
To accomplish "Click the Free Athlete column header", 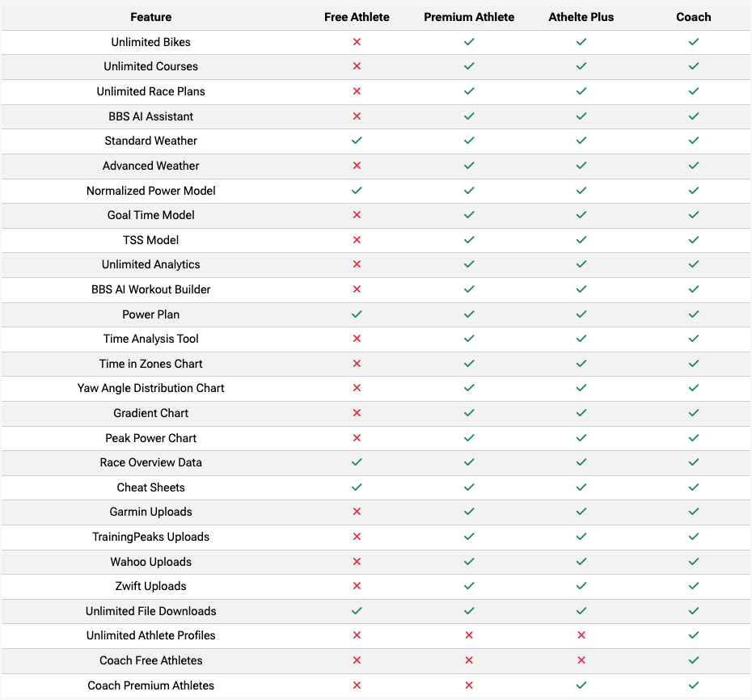I will coord(357,17).
